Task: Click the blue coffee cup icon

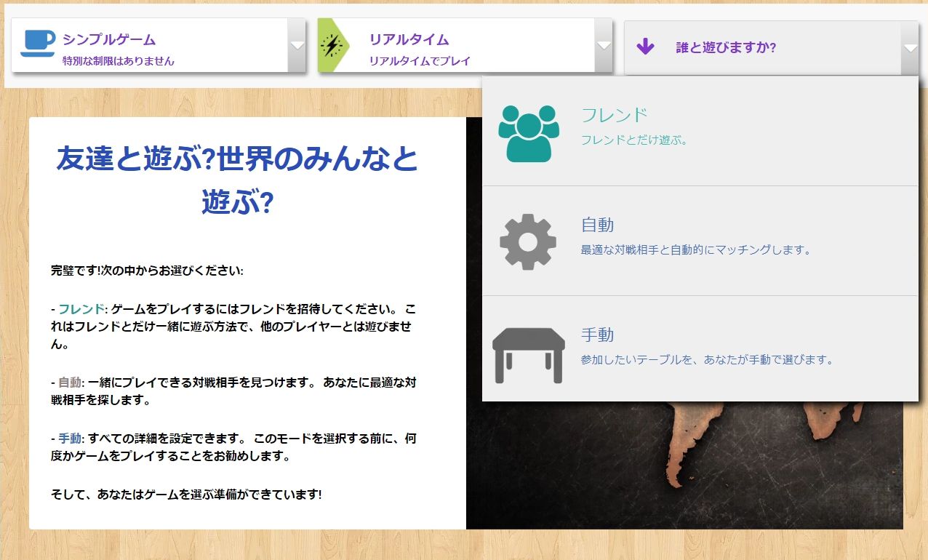Action: click(38, 44)
